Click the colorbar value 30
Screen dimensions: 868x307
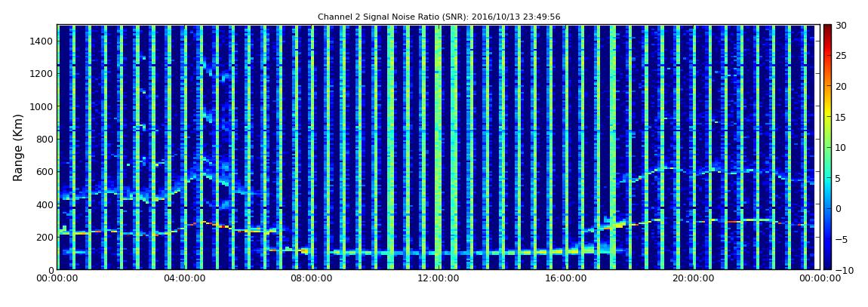[841, 26]
